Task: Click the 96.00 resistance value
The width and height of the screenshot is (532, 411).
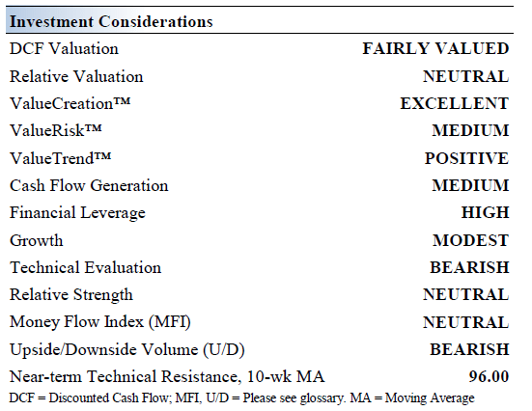Action: (489, 376)
